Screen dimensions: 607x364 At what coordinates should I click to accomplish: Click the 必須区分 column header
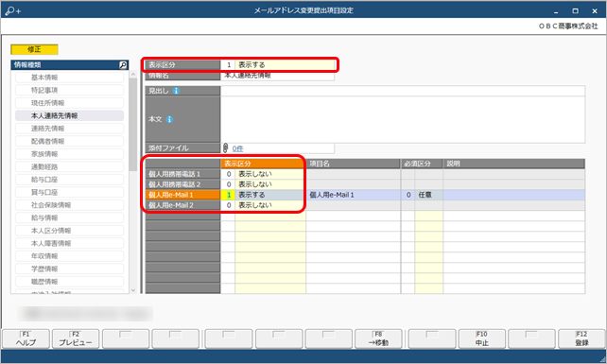point(422,164)
